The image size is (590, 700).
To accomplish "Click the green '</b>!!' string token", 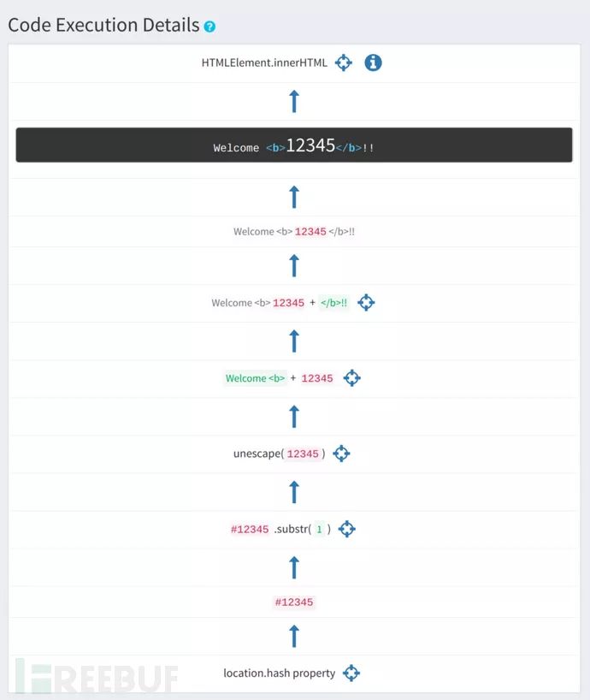I will pyautogui.click(x=334, y=303).
